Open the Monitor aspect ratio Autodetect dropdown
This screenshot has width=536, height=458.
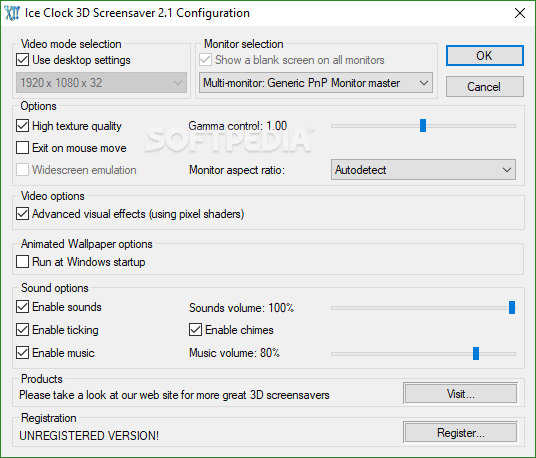(423, 170)
